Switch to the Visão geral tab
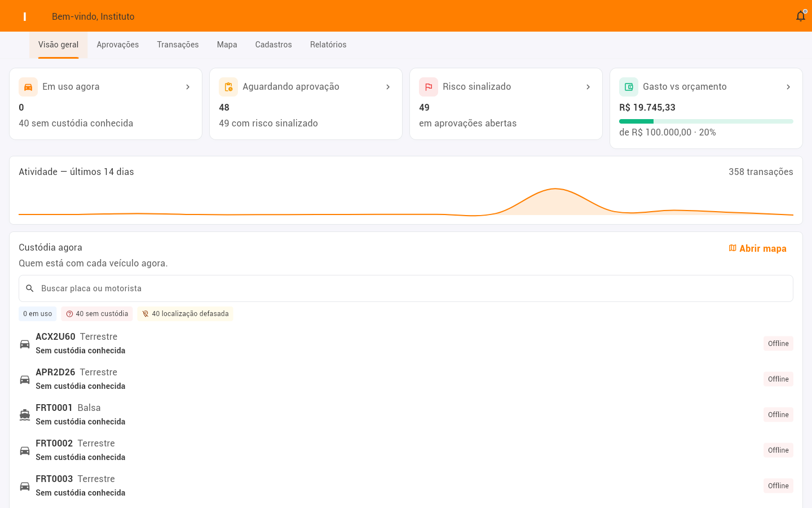The width and height of the screenshot is (812, 508). click(x=59, y=45)
